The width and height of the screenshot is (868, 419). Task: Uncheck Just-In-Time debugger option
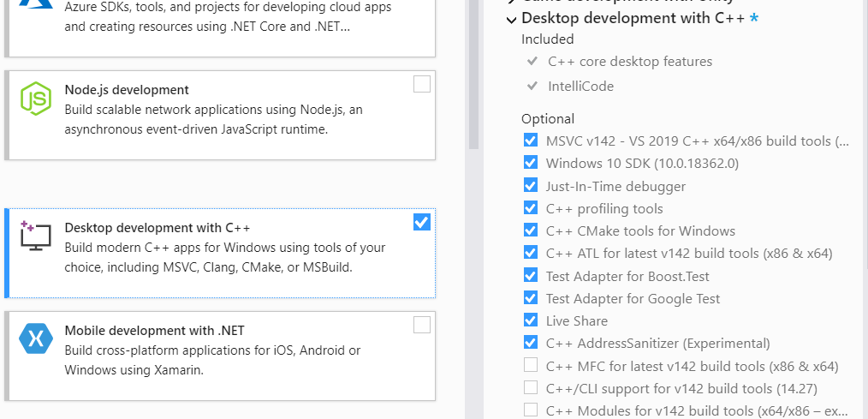[531, 185]
